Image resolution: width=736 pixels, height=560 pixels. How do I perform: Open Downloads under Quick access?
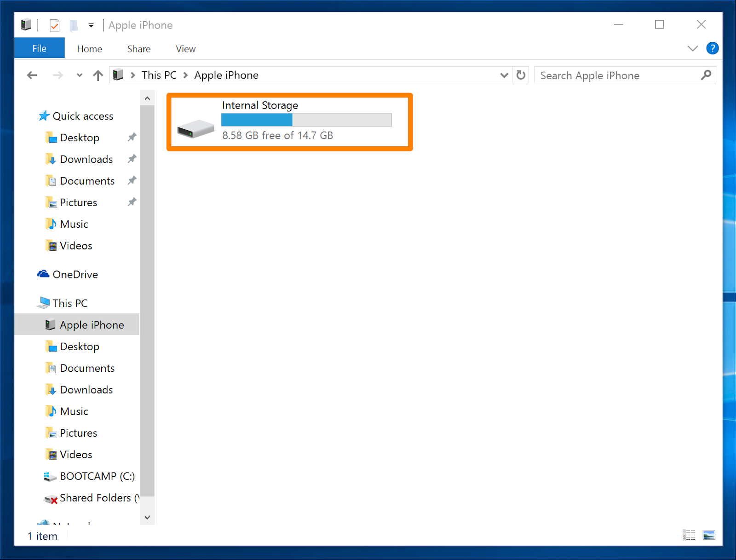(79, 159)
